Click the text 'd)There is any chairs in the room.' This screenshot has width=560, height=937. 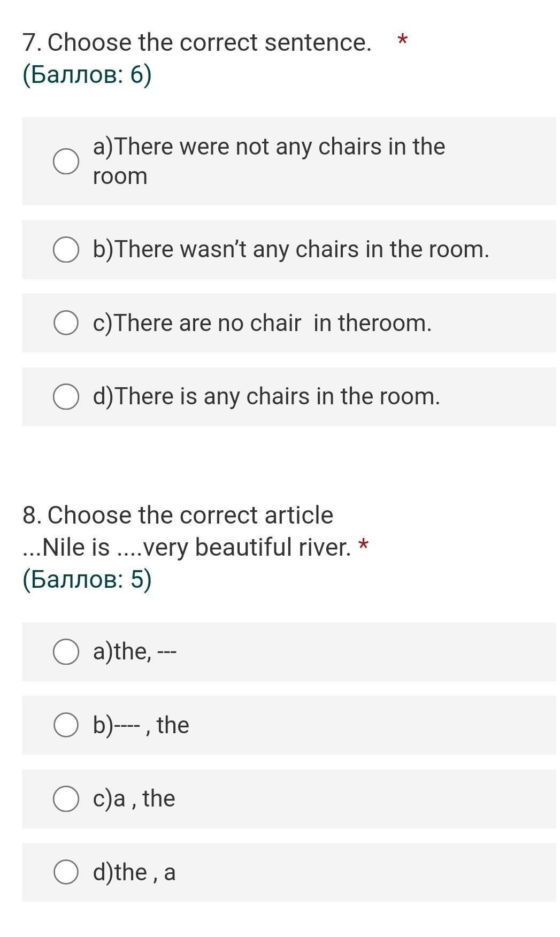tap(266, 396)
